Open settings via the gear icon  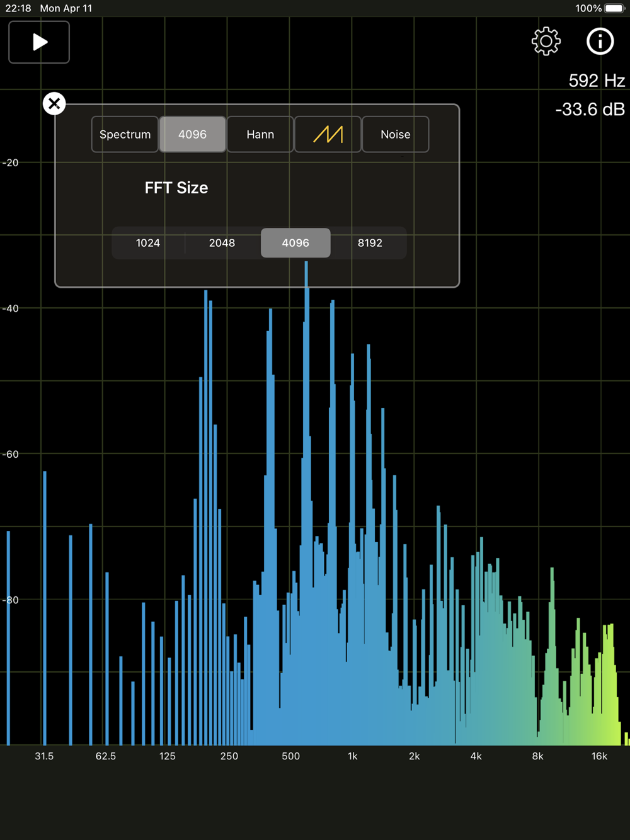tap(546, 42)
